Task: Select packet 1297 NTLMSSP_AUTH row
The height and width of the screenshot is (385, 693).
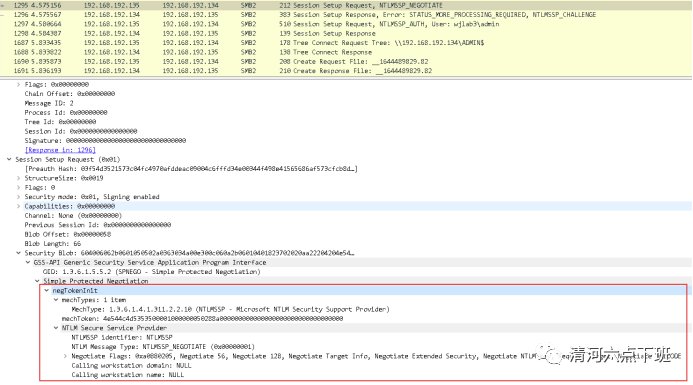Action: (x=346, y=24)
